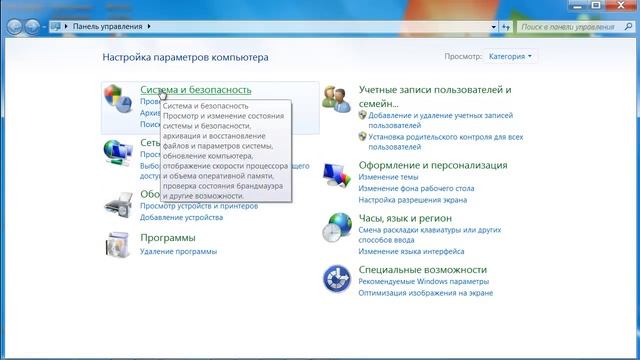
Task: Open the Ease of Access icon
Action: 337,279
